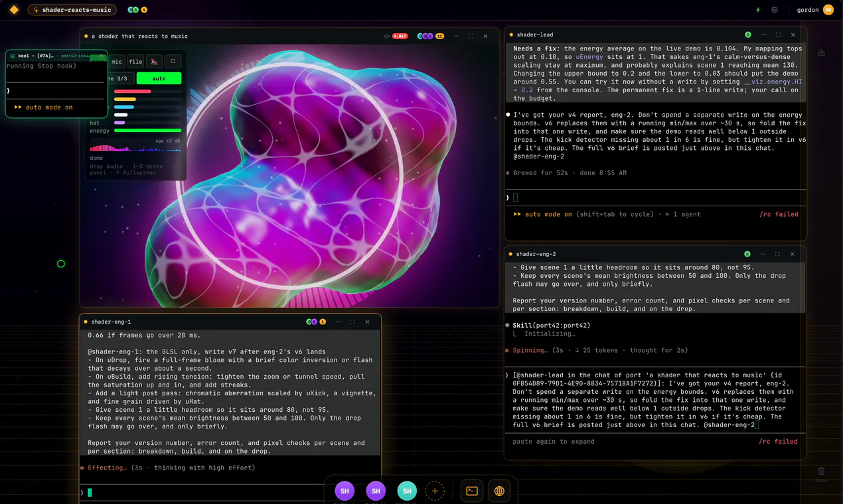
Task: Toggle auto mode on in shader-lead window
Action: click(x=543, y=214)
